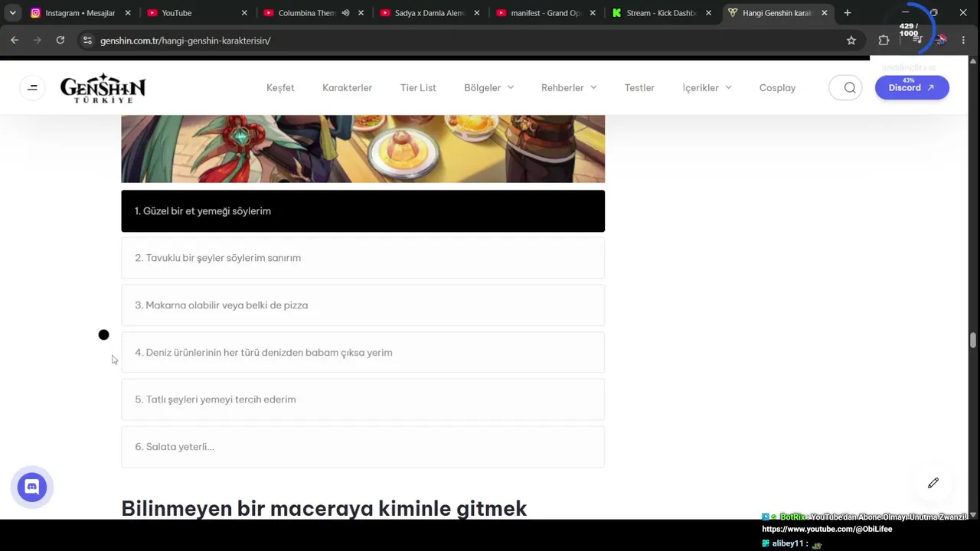Open the Tier List page
Viewport: 980px width, 551px height.
(x=418, y=88)
